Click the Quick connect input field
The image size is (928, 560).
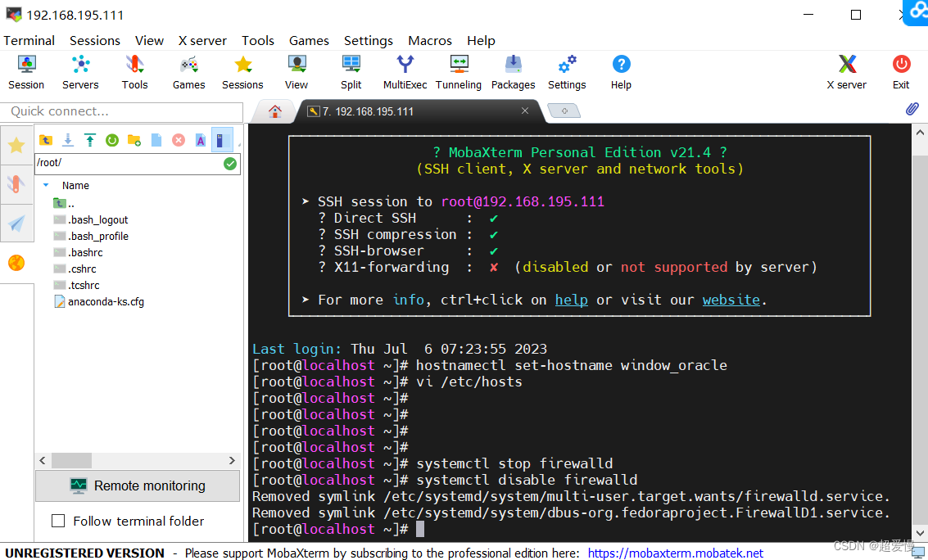coord(122,111)
